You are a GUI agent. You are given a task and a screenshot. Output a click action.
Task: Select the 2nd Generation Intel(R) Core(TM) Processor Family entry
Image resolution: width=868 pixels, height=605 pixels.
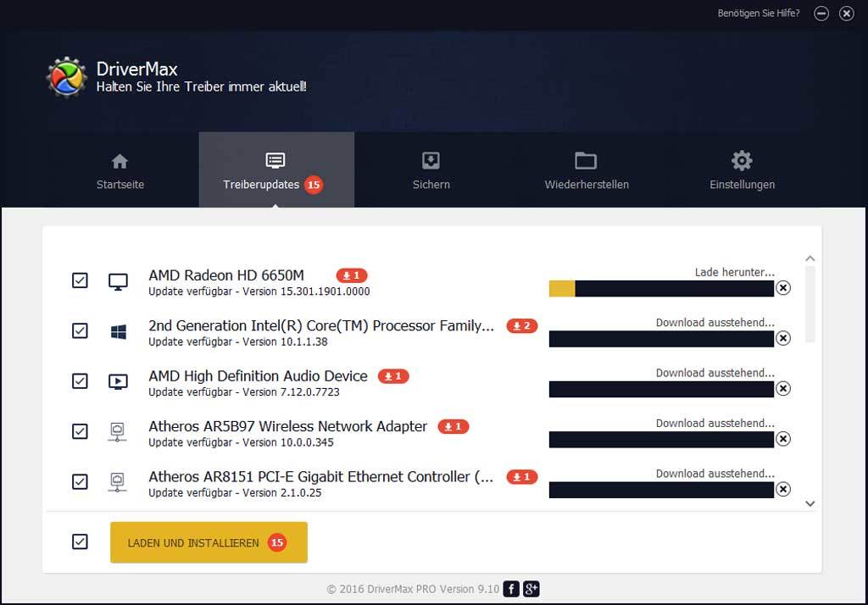(x=321, y=325)
